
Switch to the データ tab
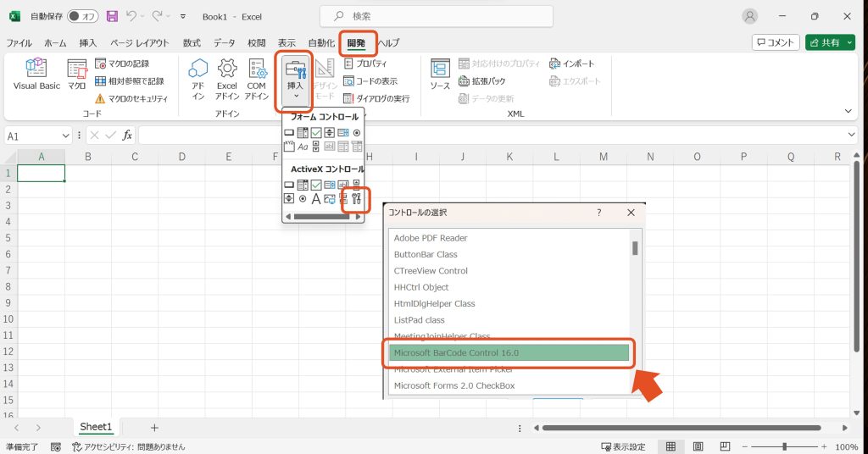[224, 42]
